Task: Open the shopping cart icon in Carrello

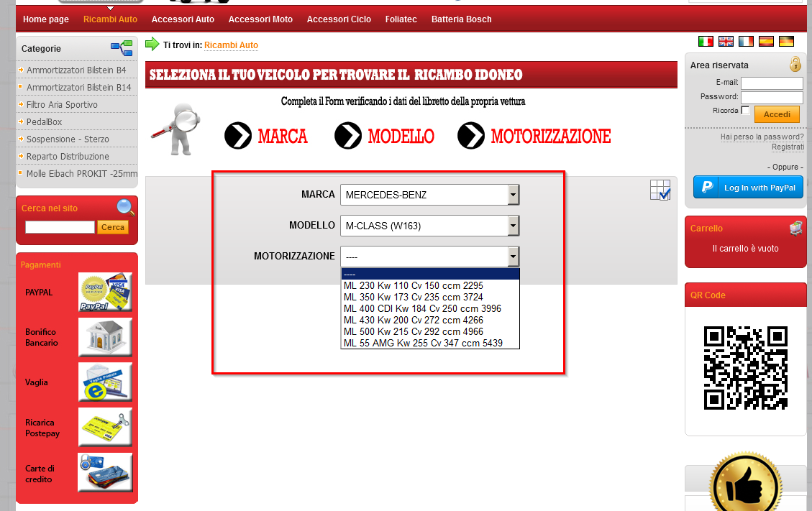Action: coord(796,228)
